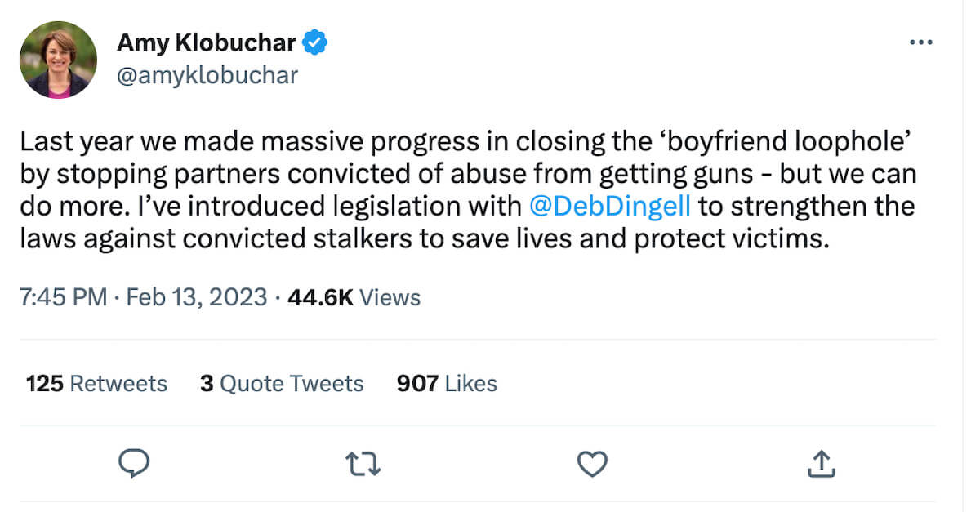Open the 3 Quote Tweets page
This screenshot has width=980, height=512.
282,383
